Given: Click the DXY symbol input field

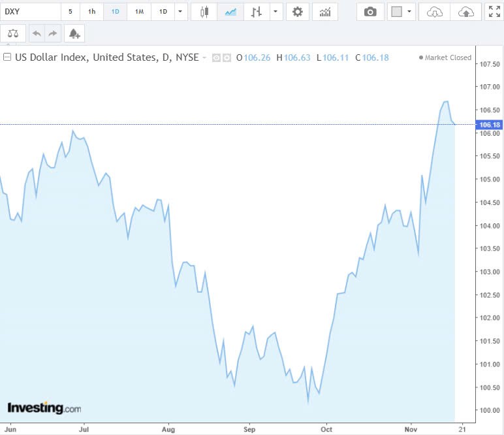Looking at the screenshot, I should pyautogui.click(x=31, y=12).
